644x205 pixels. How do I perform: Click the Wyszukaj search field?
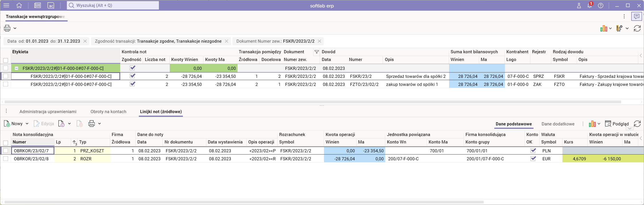click(113, 5)
